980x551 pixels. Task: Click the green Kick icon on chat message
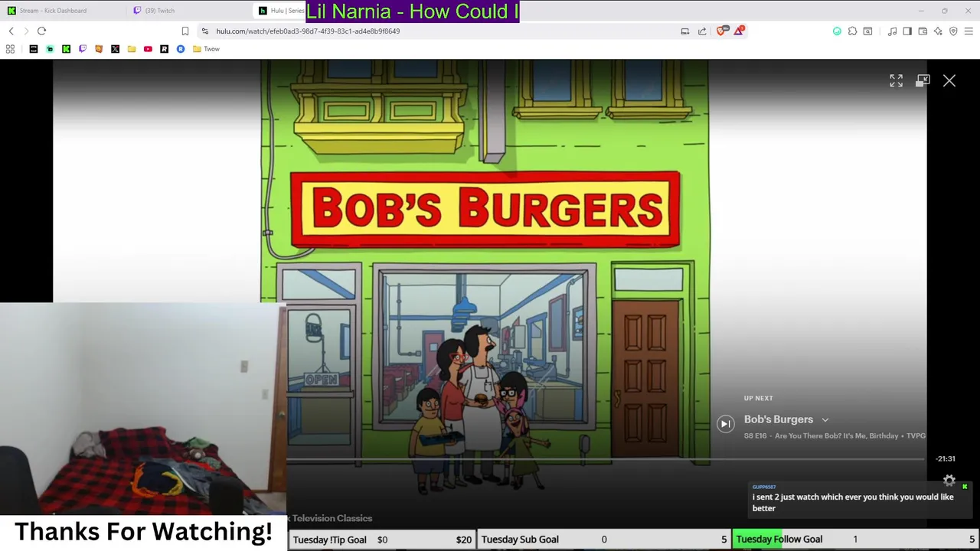[965, 487]
